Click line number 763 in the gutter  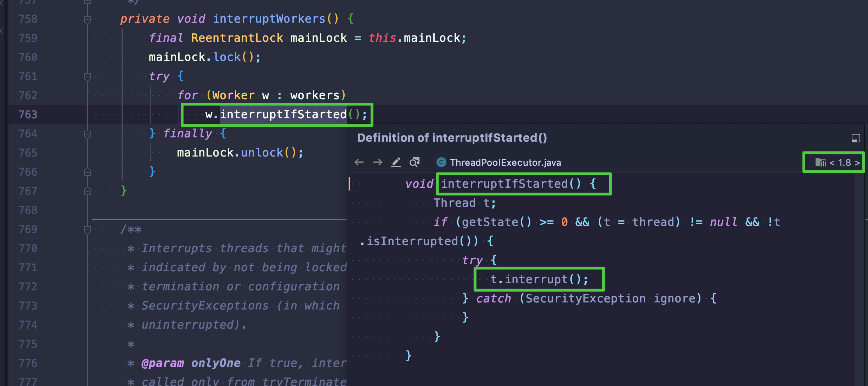pos(28,114)
